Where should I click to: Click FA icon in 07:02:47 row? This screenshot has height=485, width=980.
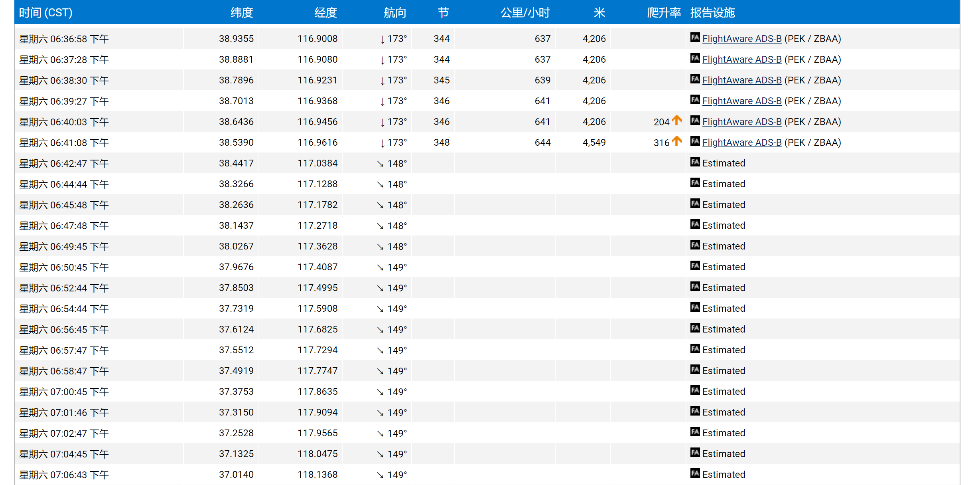(x=695, y=432)
